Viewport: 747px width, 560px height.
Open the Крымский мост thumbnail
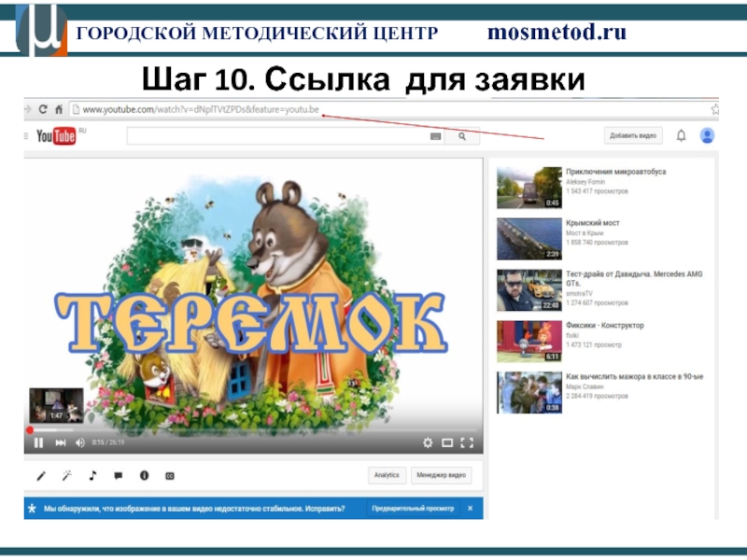pyautogui.click(x=529, y=239)
